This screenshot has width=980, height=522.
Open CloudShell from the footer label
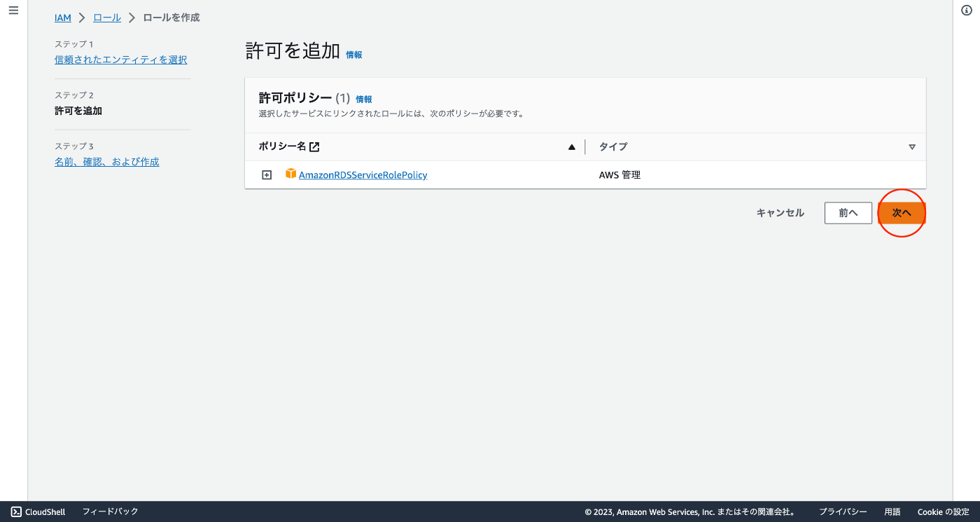click(x=45, y=512)
